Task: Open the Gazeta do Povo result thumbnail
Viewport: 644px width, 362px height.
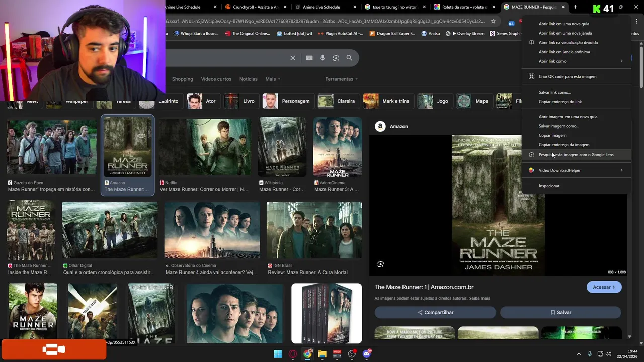Action: click(51, 148)
